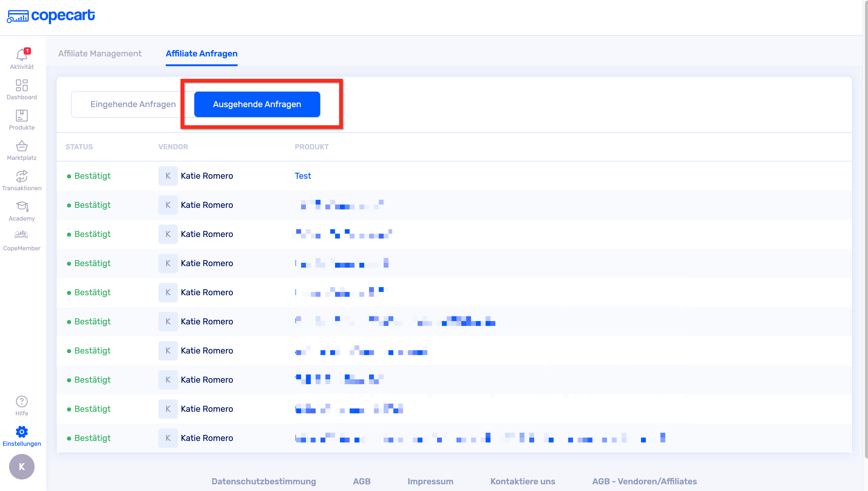
Task: Switch to Affiliate Management tab
Action: click(x=100, y=54)
